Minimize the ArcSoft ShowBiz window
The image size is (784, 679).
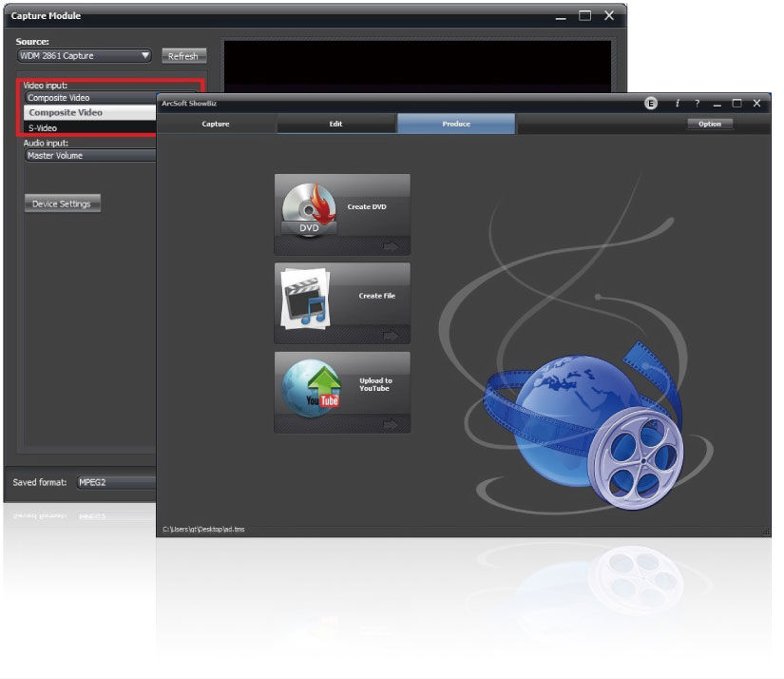(717, 105)
